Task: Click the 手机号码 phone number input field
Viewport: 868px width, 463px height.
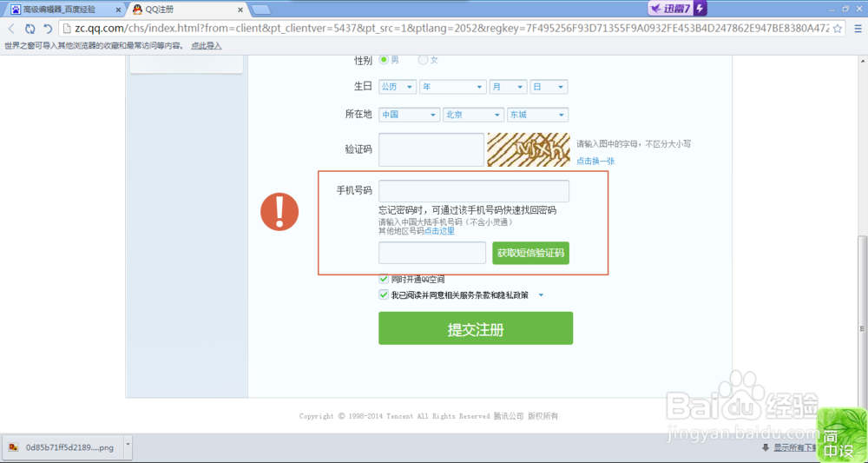Action: point(474,191)
